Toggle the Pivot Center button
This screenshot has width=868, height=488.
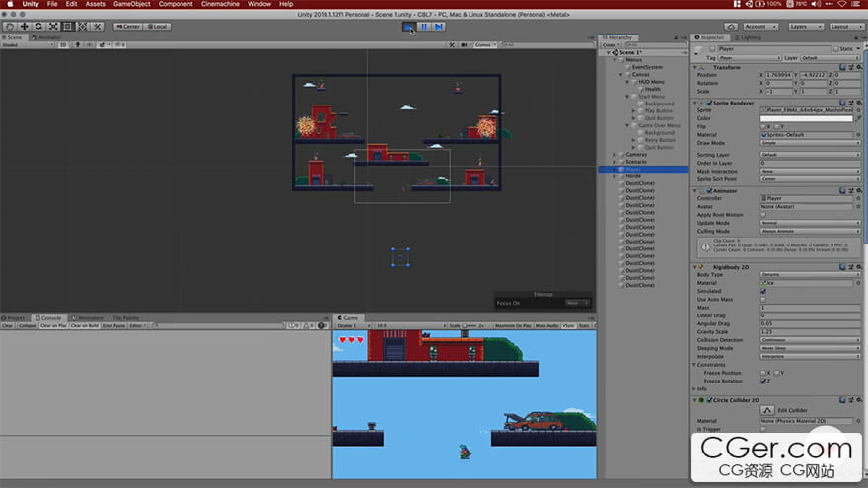128,26
